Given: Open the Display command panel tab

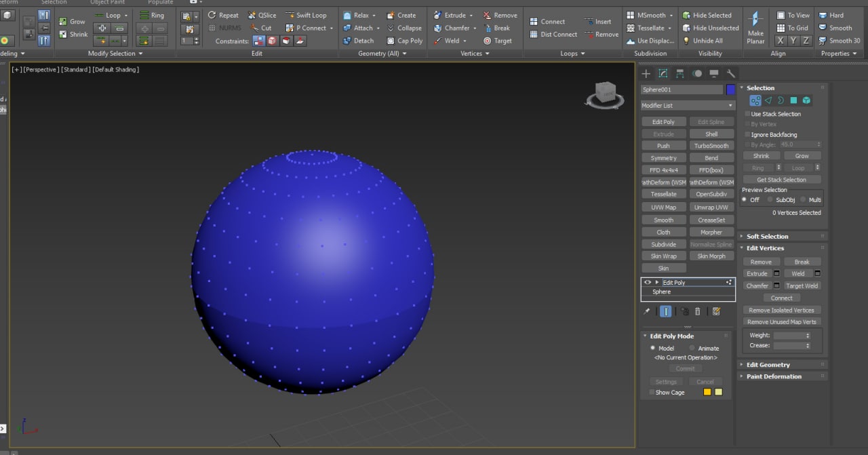Looking at the screenshot, I should click(x=714, y=73).
